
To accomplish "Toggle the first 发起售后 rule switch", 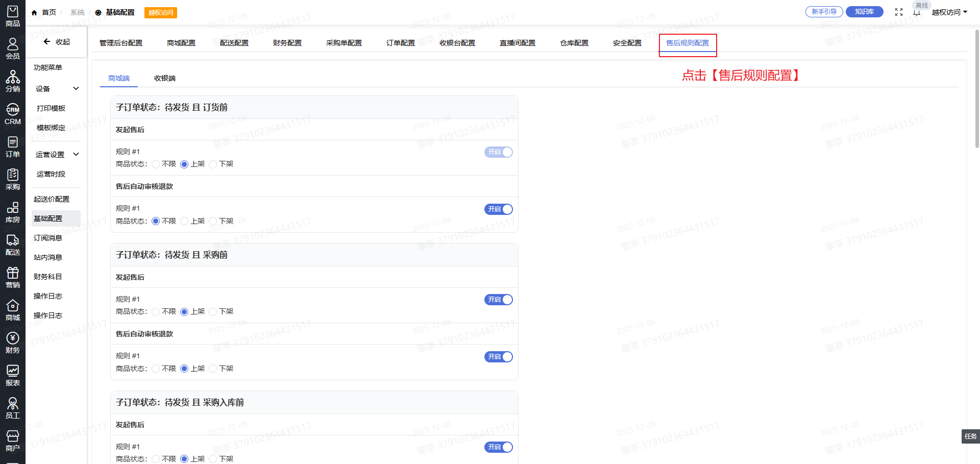I will coord(498,152).
